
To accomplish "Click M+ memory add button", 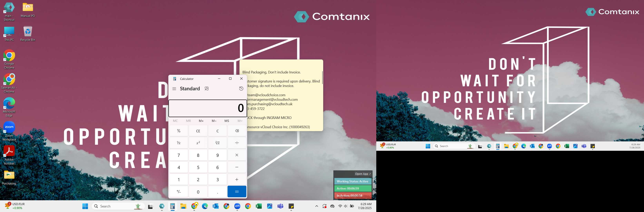I will point(201,121).
